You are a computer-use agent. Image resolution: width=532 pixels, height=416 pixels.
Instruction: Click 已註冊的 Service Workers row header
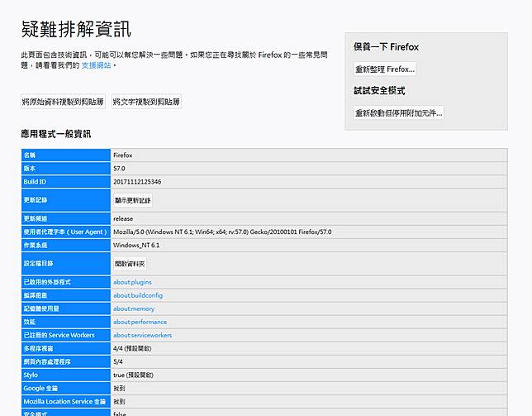pos(66,335)
